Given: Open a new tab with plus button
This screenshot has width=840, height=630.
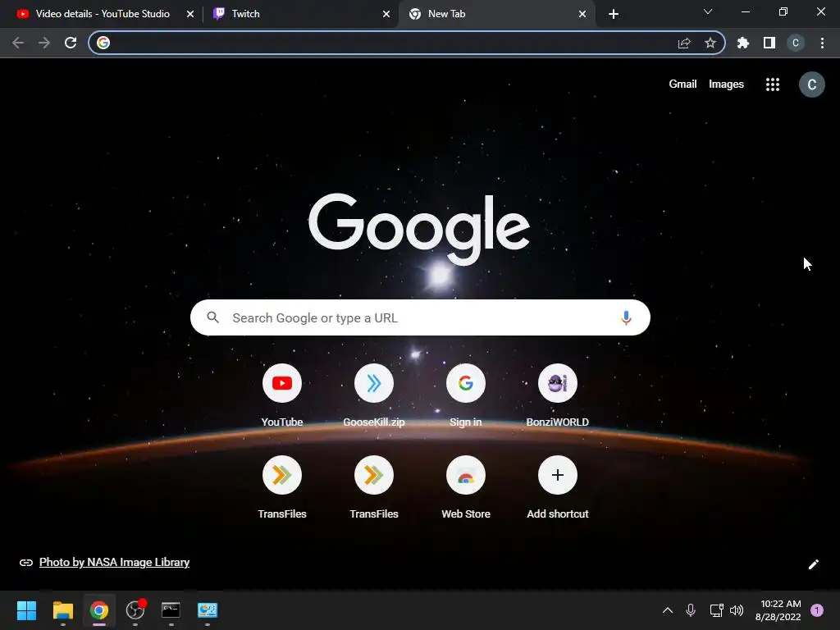Looking at the screenshot, I should pyautogui.click(x=614, y=14).
